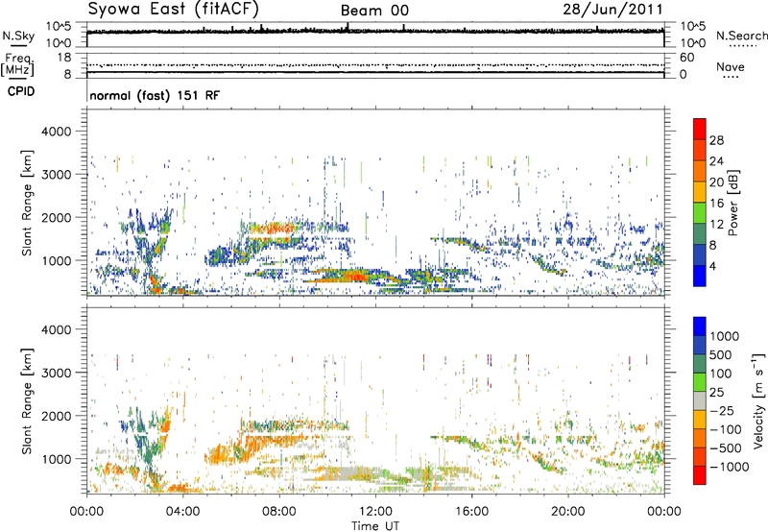Click the 'Power [dB]' colorbar label
The width and height of the screenshot is (768, 532).
point(732,203)
